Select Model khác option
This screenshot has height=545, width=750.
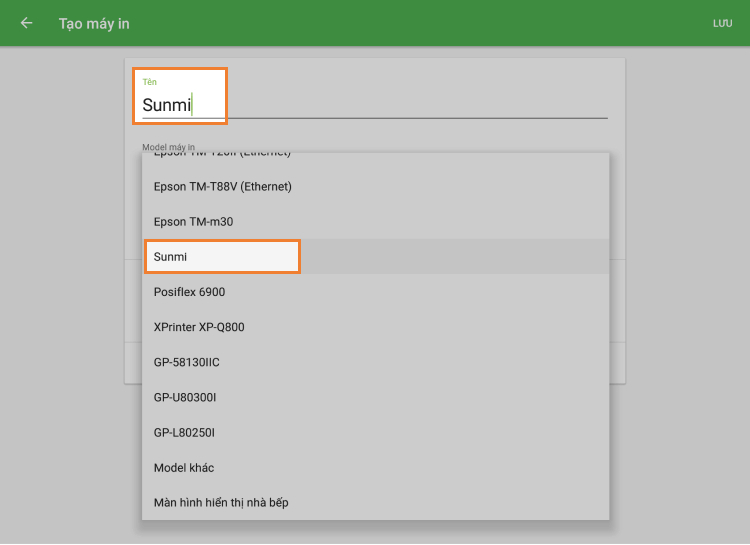184,467
